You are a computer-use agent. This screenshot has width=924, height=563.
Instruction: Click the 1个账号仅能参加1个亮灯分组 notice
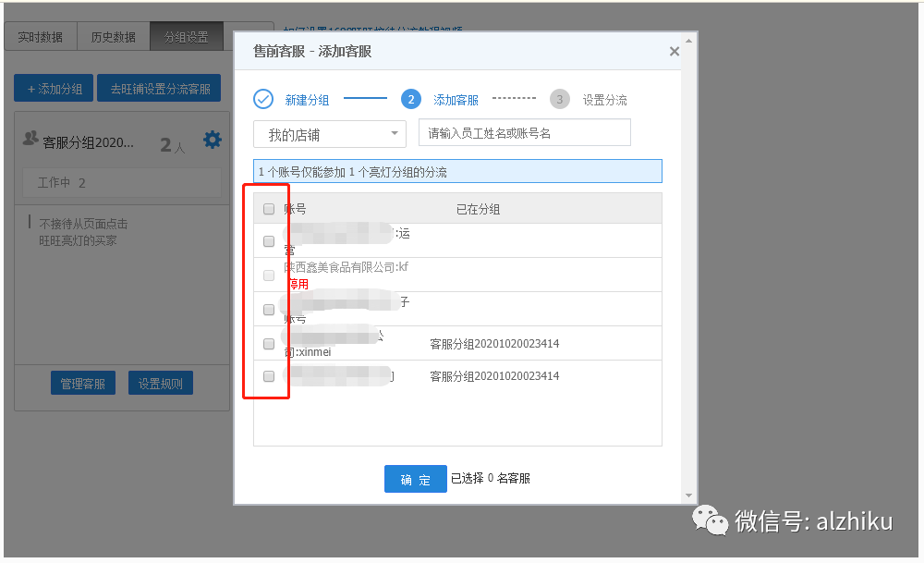coord(457,172)
